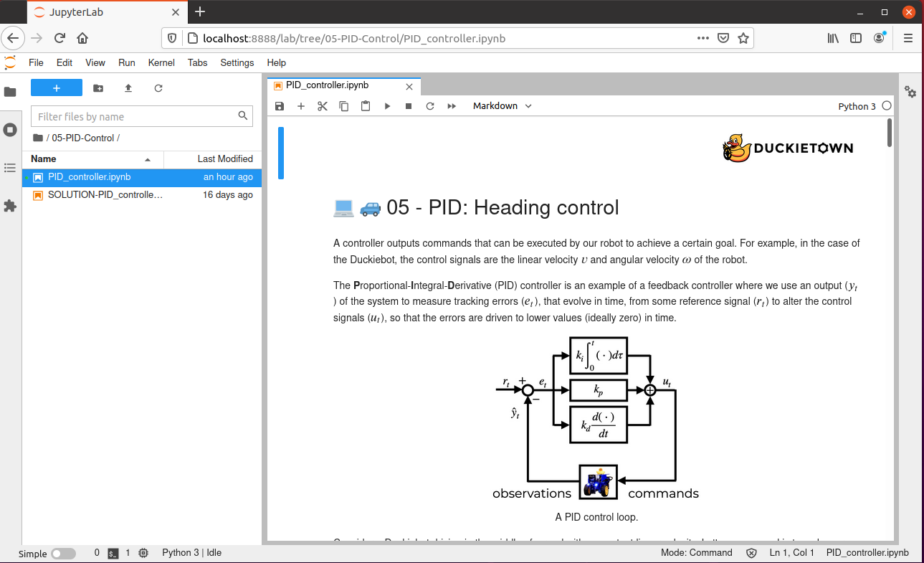Create a new folder in file browser
This screenshot has width=924, height=563.
[x=98, y=87]
